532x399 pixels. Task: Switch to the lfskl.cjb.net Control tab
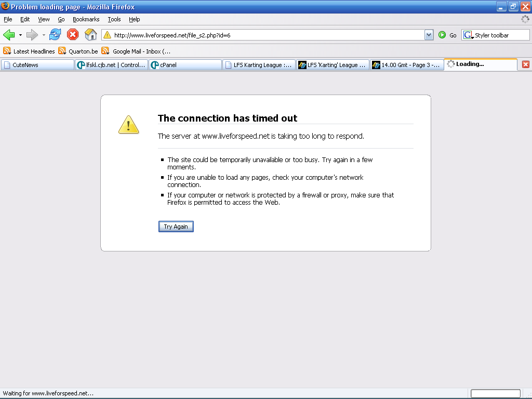tap(111, 65)
